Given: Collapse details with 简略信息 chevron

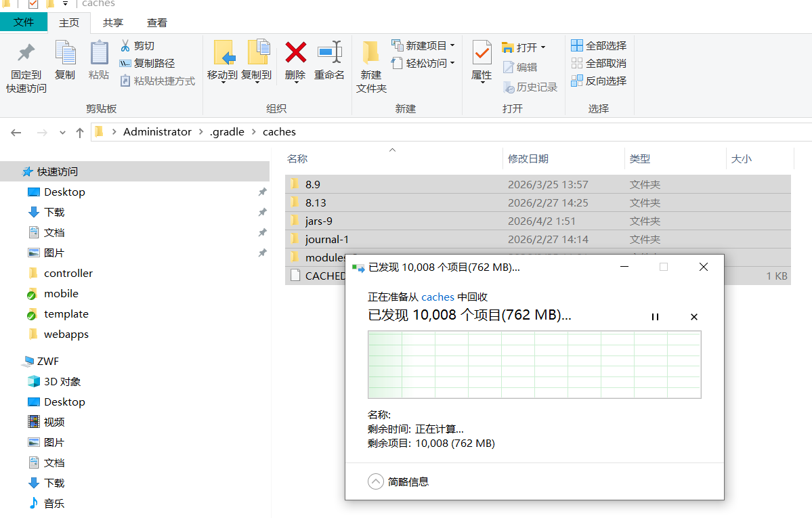Looking at the screenshot, I should tap(375, 481).
